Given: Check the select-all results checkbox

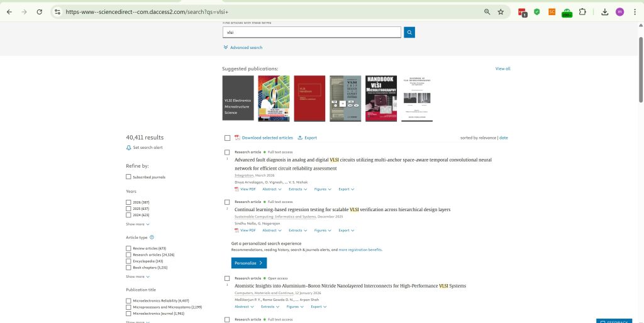Looking at the screenshot, I should point(227,138).
